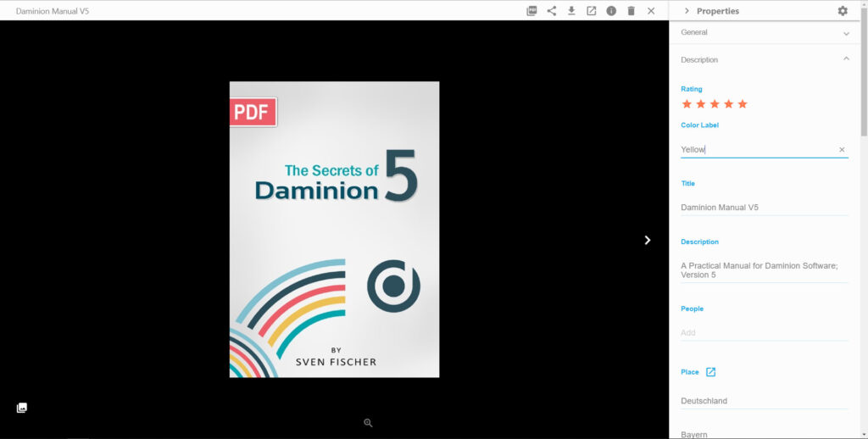868x439 pixels.
Task: Open Properties panel settings gear
Action: coord(843,11)
